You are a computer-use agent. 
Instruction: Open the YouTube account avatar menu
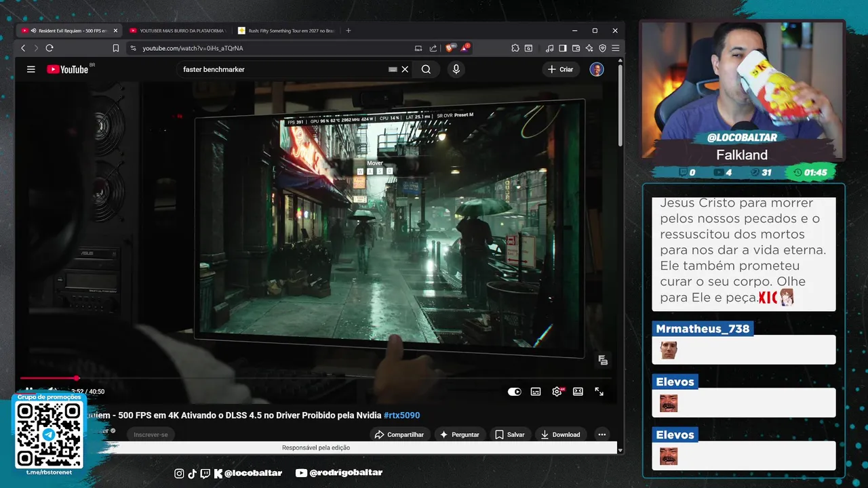[597, 69]
